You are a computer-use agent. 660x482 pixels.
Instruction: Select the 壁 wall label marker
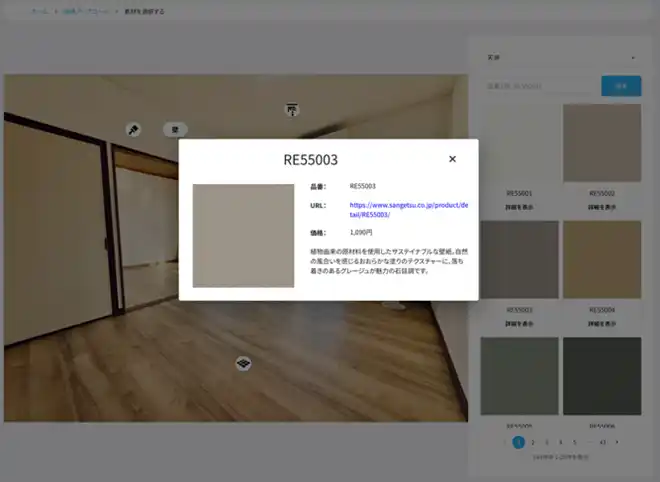[x=175, y=130]
